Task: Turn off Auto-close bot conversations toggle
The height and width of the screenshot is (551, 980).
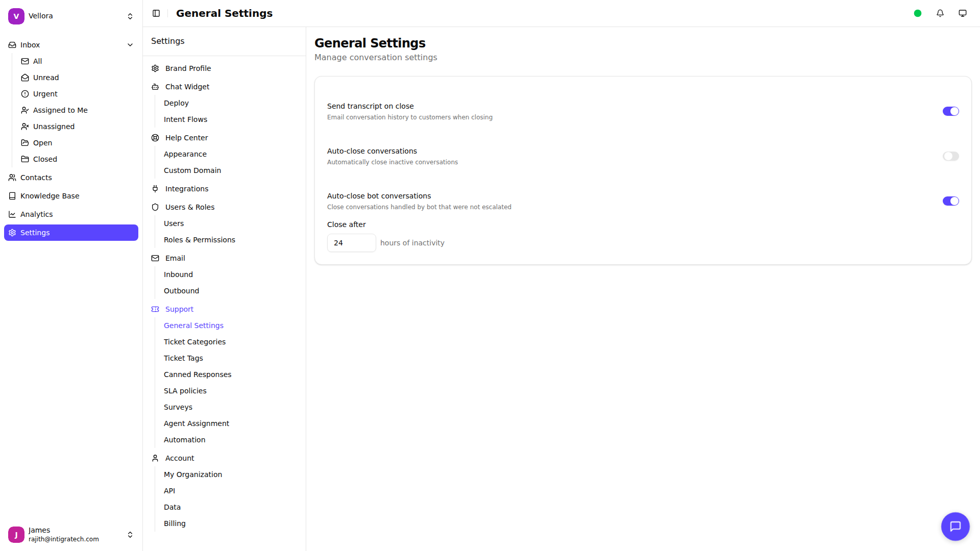Action: pos(950,201)
